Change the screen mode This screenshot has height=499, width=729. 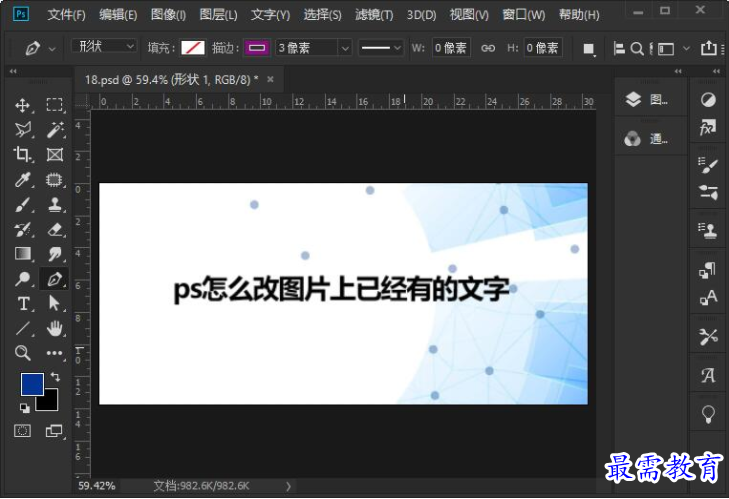pos(54,431)
